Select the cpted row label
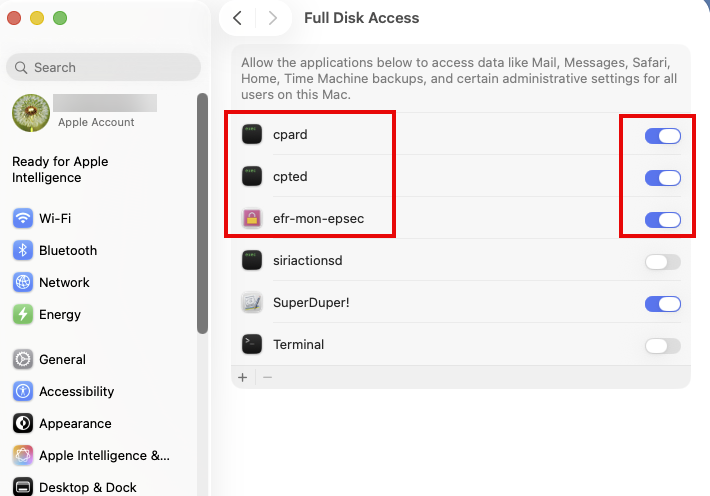 [290, 177]
